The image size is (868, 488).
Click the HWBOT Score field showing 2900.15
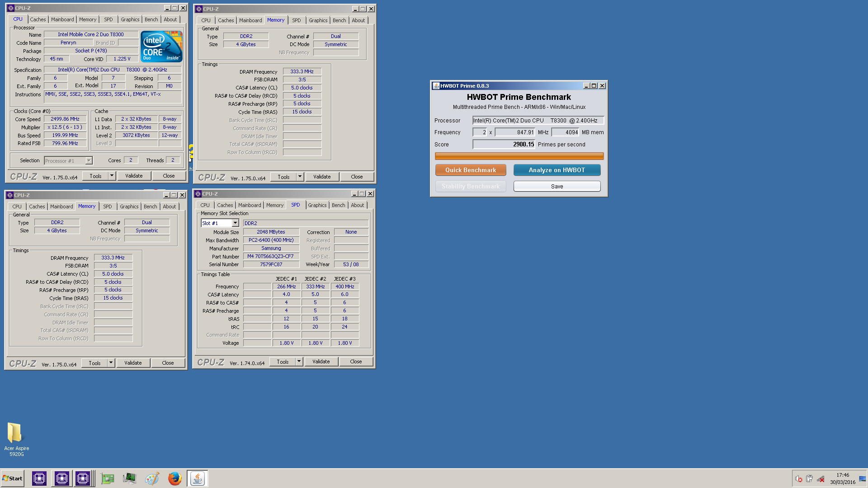pyautogui.click(x=504, y=145)
